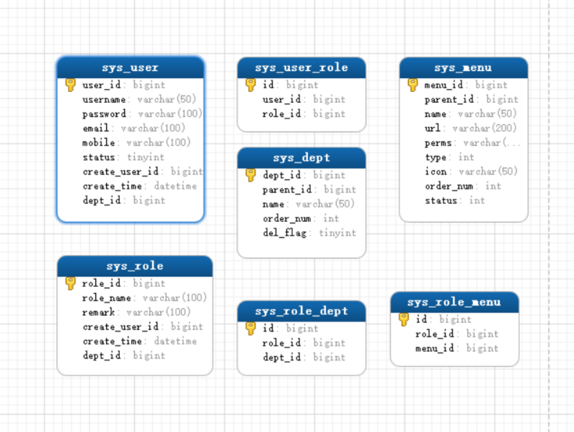The width and height of the screenshot is (574, 432).
Task: Click the order_num field in sys_menu
Action: (x=463, y=186)
